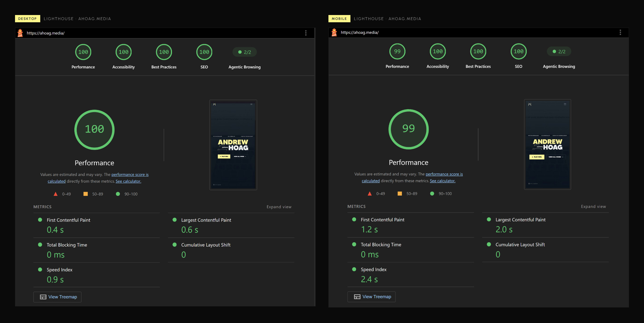Click Mobile Total Blocking Time metric row
Screen dimensions: 644x323
[411, 250]
